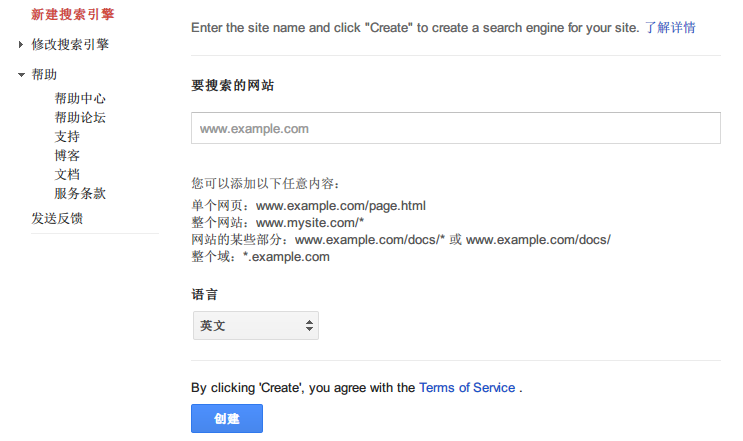Go to 帮助论坛
The width and height of the screenshot is (743, 441).
coord(80,118)
